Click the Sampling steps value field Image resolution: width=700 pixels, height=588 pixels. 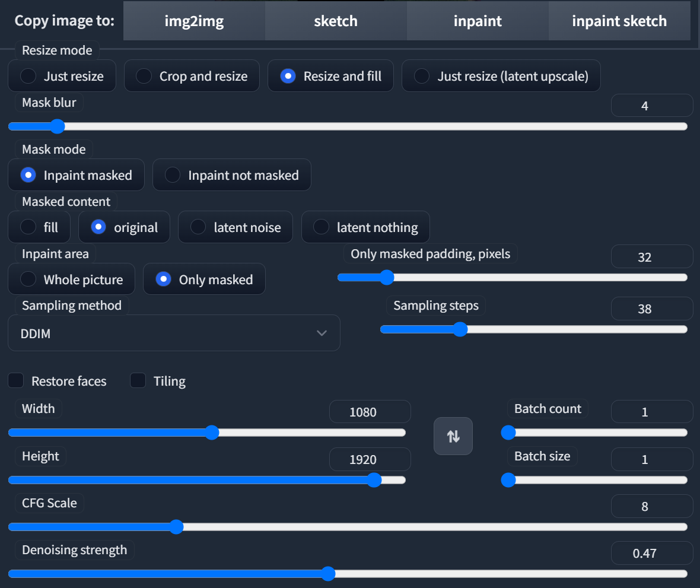tap(652, 309)
